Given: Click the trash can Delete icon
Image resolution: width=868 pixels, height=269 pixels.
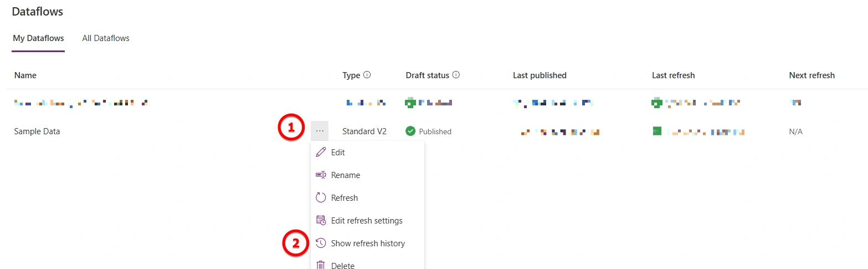Looking at the screenshot, I should 321,265.
